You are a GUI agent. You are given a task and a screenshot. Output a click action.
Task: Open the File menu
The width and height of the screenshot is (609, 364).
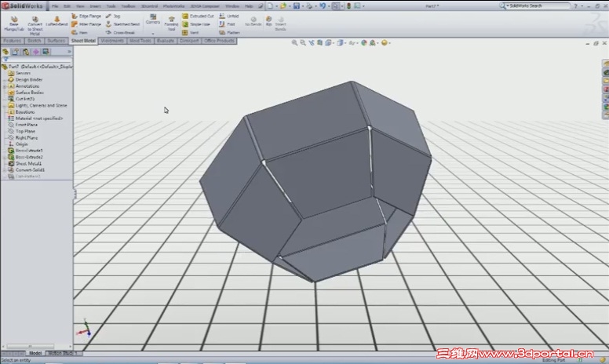point(55,6)
